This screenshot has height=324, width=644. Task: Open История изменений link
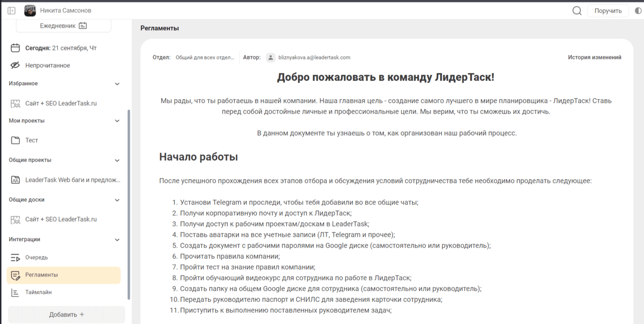tap(594, 57)
